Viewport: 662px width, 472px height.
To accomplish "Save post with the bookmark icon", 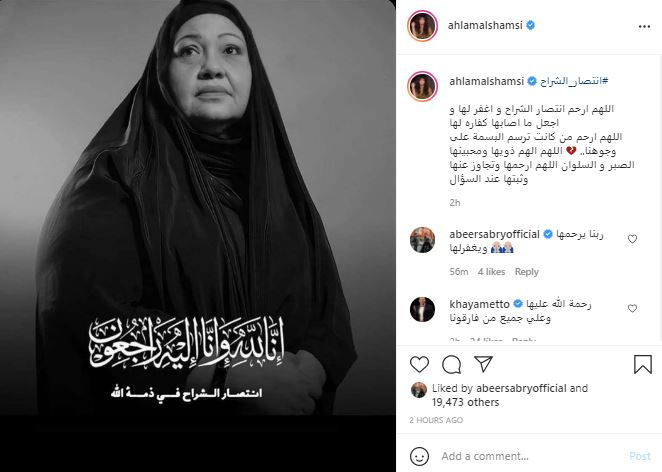I will coord(643,364).
